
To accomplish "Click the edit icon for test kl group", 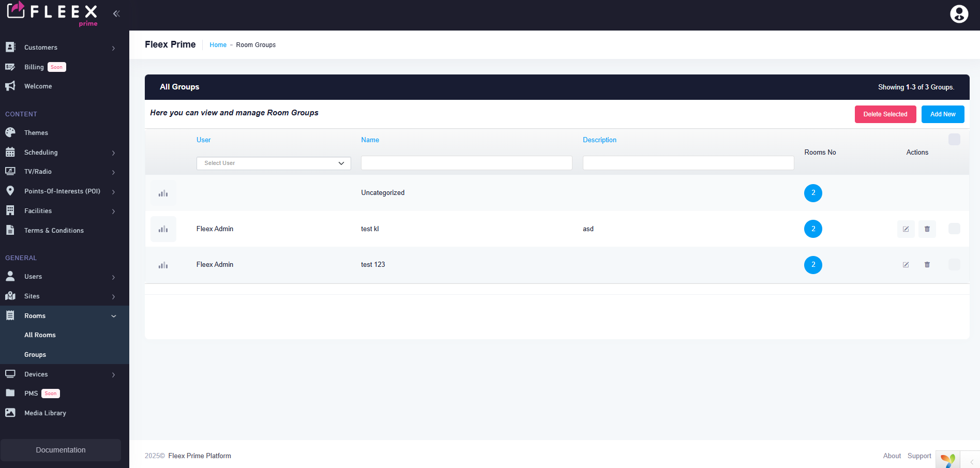I will click(906, 229).
